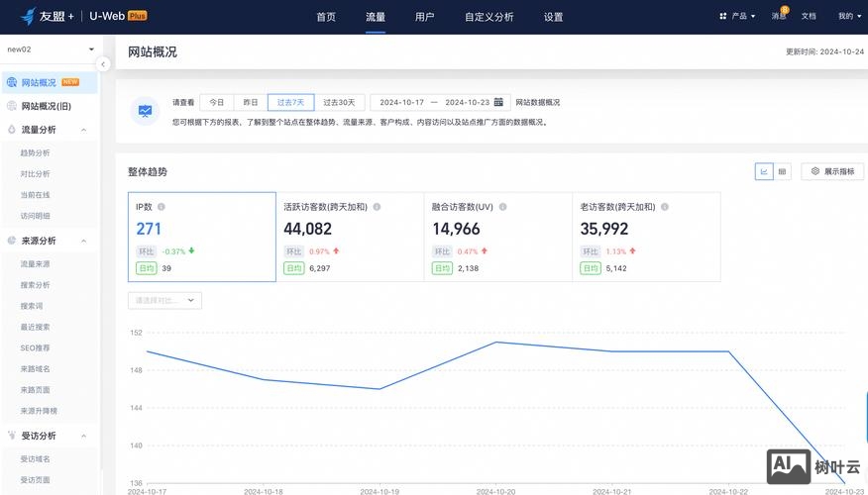
Task: Open the 首页 top navigation tab
Action: [326, 17]
